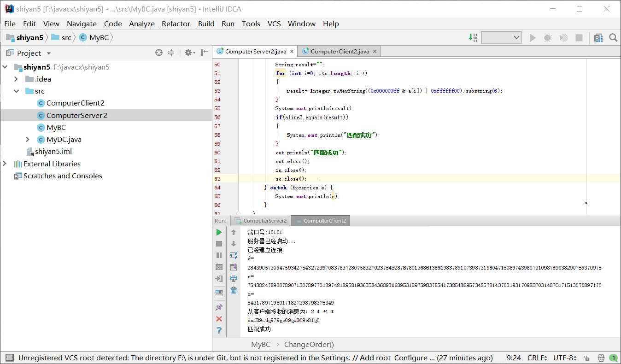Click the Restore Layout icon in Run panel
The width and height of the screenshot is (621, 364).
(x=219, y=293)
